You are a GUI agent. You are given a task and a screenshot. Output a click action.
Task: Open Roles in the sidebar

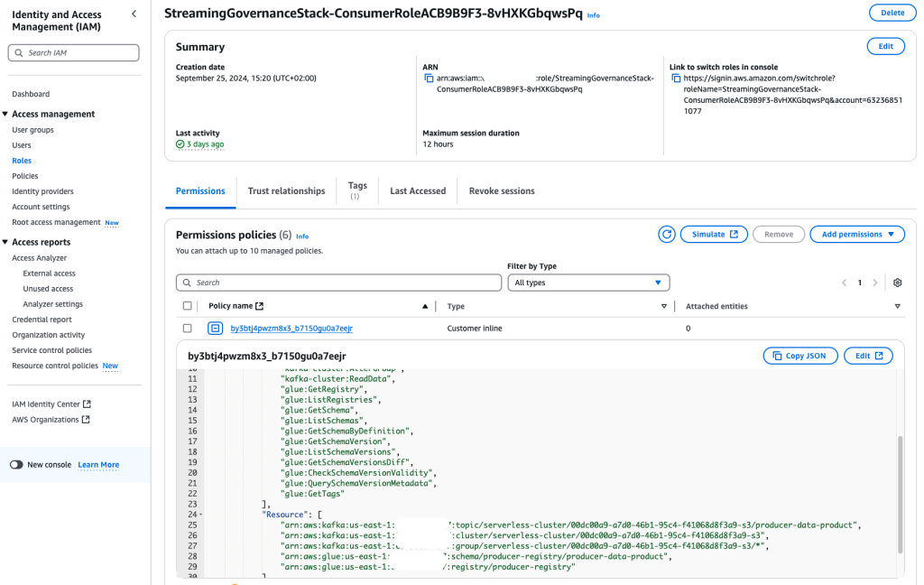point(22,161)
